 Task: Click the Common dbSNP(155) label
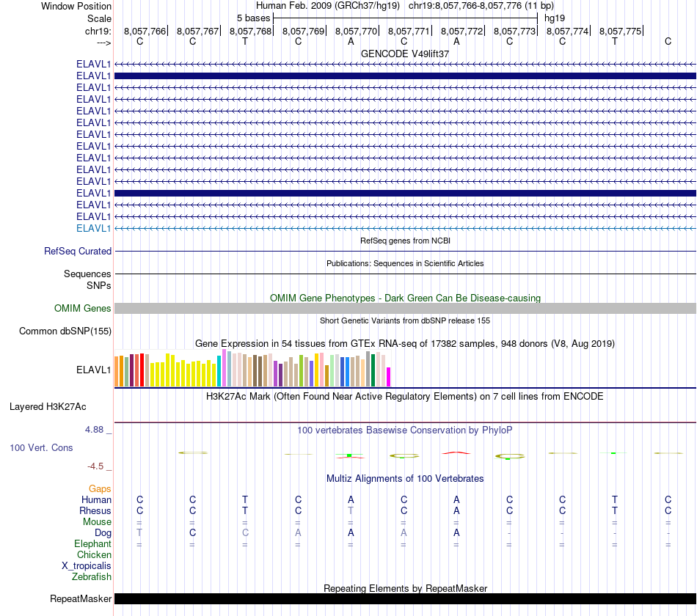(x=65, y=331)
